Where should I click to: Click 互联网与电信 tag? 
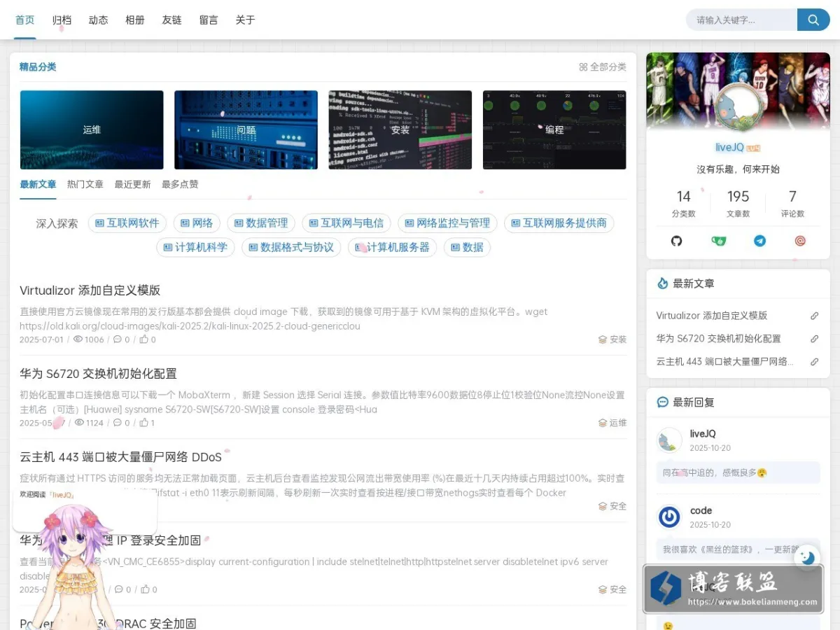(346, 223)
